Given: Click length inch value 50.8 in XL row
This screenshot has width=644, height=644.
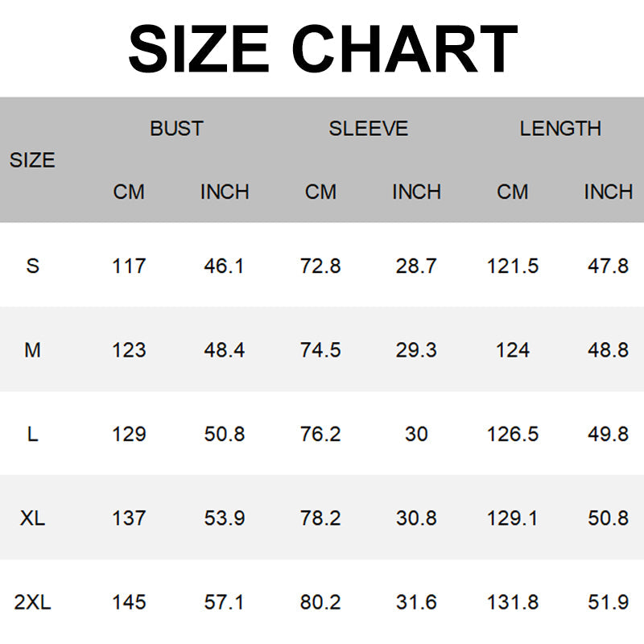Looking at the screenshot, I should point(608,518).
